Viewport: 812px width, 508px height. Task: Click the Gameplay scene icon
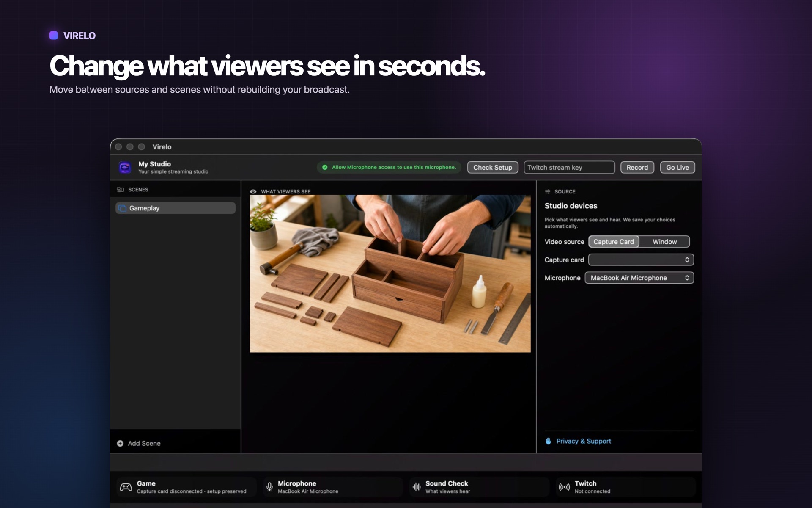pyautogui.click(x=123, y=208)
